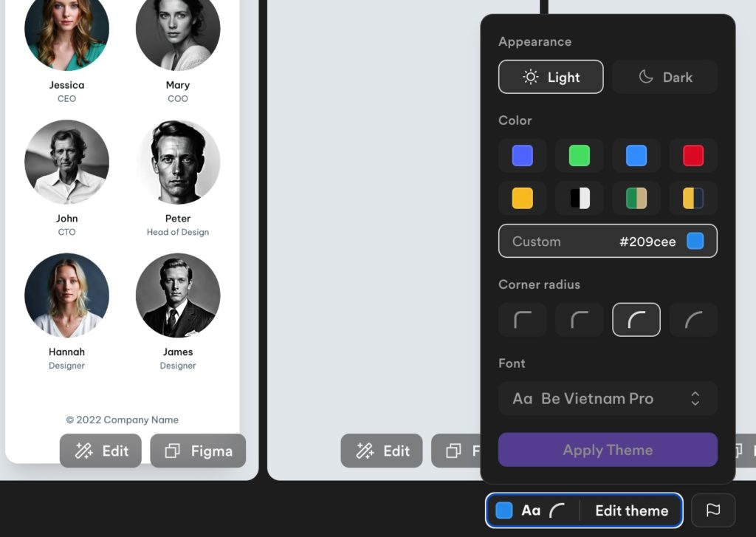The width and height of the screenshot is (756, 537).
Task: Open the Be Vietnam Pro font dropdown
Action: pos(608,399)
